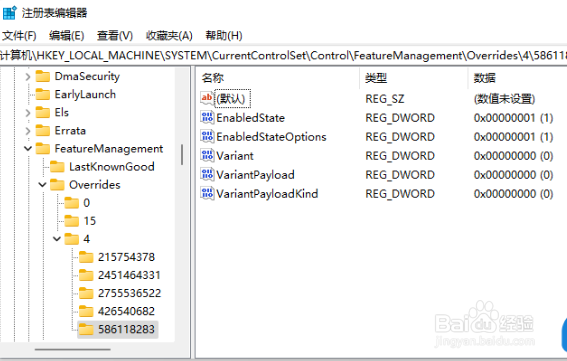Click the VariantPayloadKind DWORD icon
Viewport: 567px width, 361px height.
[207, 194]
